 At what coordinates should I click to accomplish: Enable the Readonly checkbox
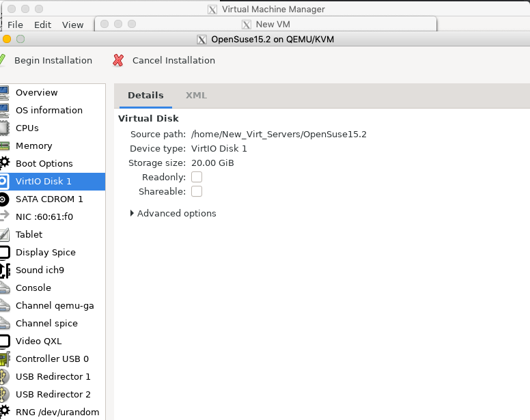197,177
